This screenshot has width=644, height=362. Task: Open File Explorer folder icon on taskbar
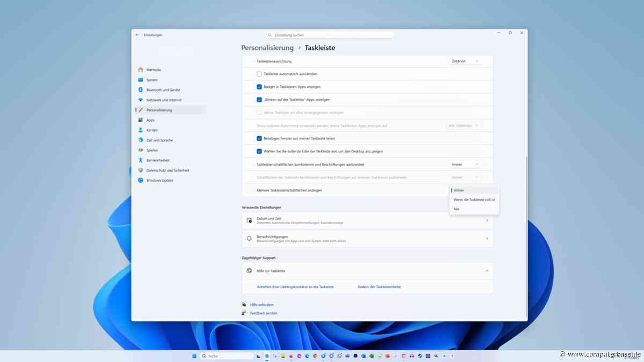[x=283, y=356]
